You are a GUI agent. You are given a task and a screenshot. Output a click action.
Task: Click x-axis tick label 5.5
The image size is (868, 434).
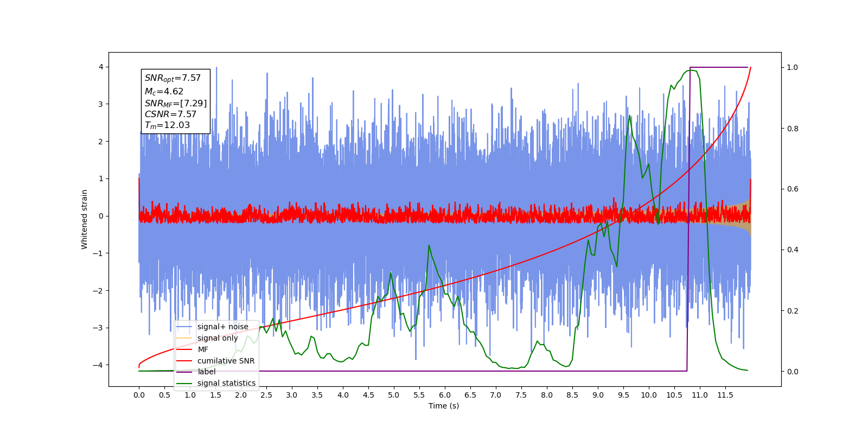(419, 395)
